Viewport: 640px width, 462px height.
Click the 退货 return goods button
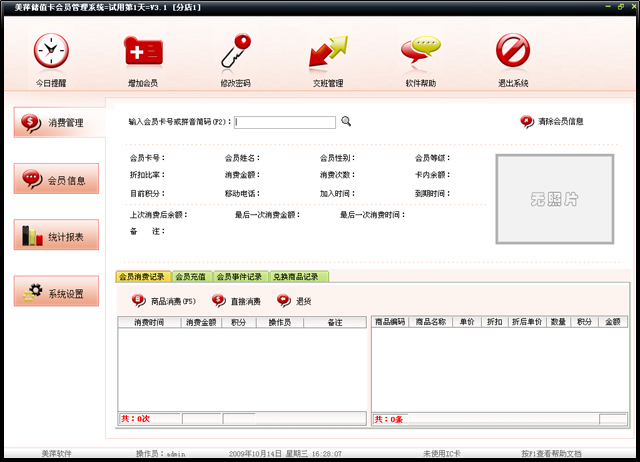click(294, 300)
